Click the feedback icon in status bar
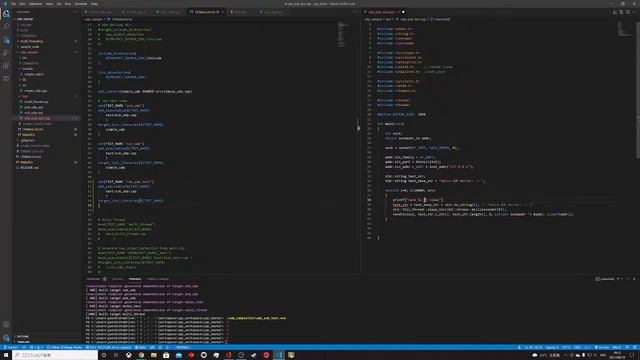Screen dimensions: 640x360 click(x=627, y=347)
